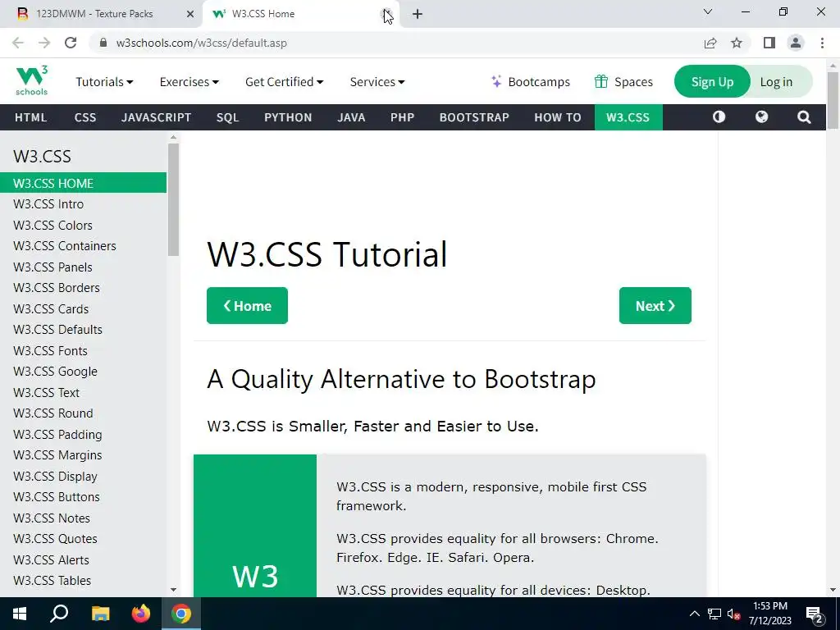Share this page icon in address bar
The image size is (840, 630).
tap(710, 43)
